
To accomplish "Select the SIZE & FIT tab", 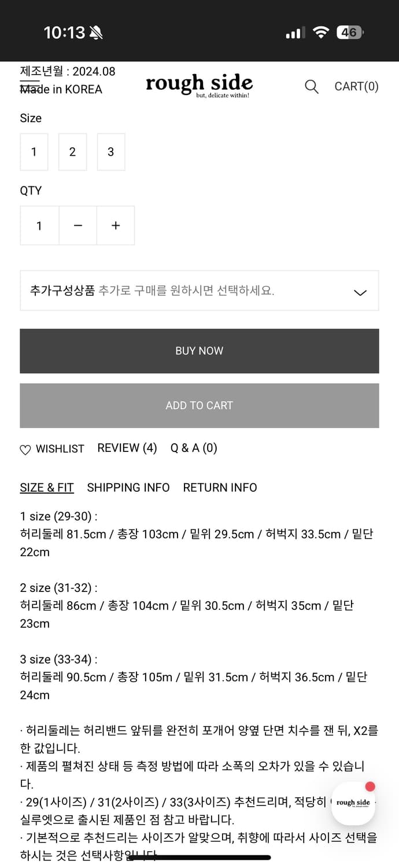I will point(47,487).
